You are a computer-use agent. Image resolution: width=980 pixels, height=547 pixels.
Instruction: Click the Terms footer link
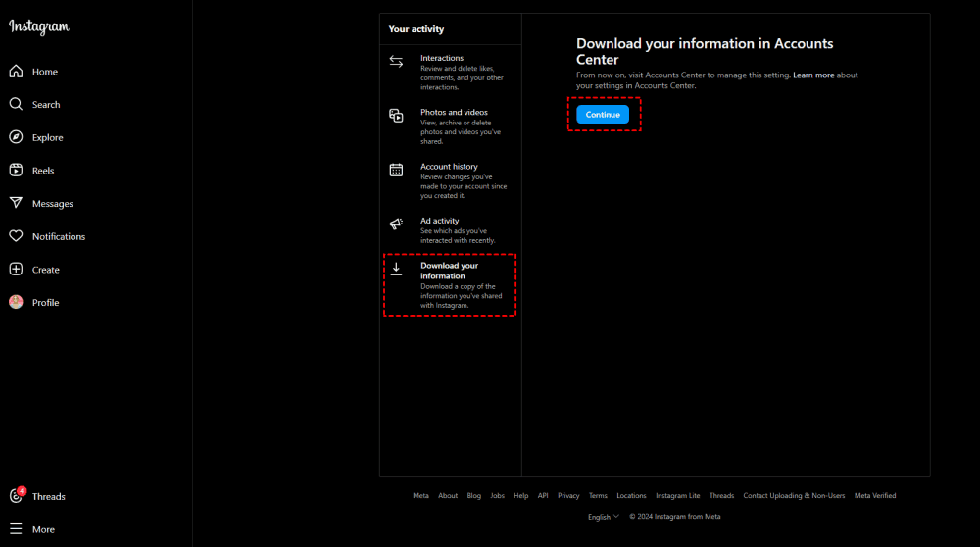click(x=598, y=496)
